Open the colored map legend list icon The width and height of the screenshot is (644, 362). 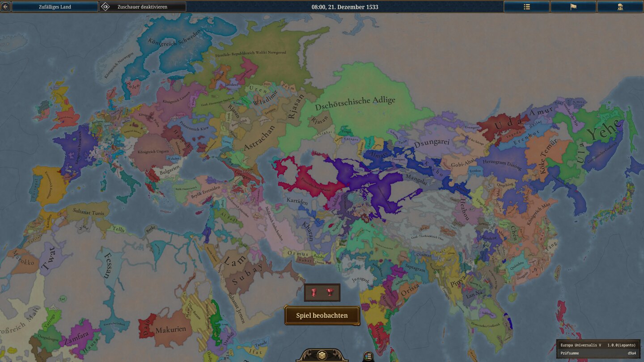368,356
